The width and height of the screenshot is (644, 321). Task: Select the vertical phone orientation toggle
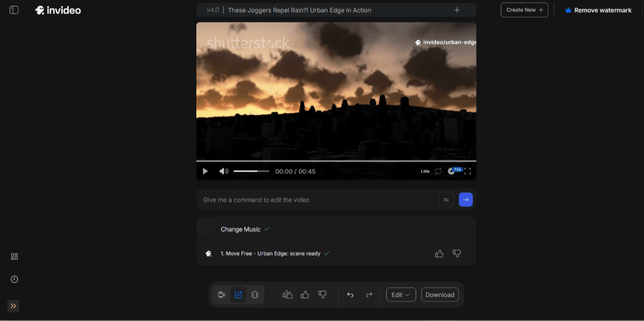point(255,295)
